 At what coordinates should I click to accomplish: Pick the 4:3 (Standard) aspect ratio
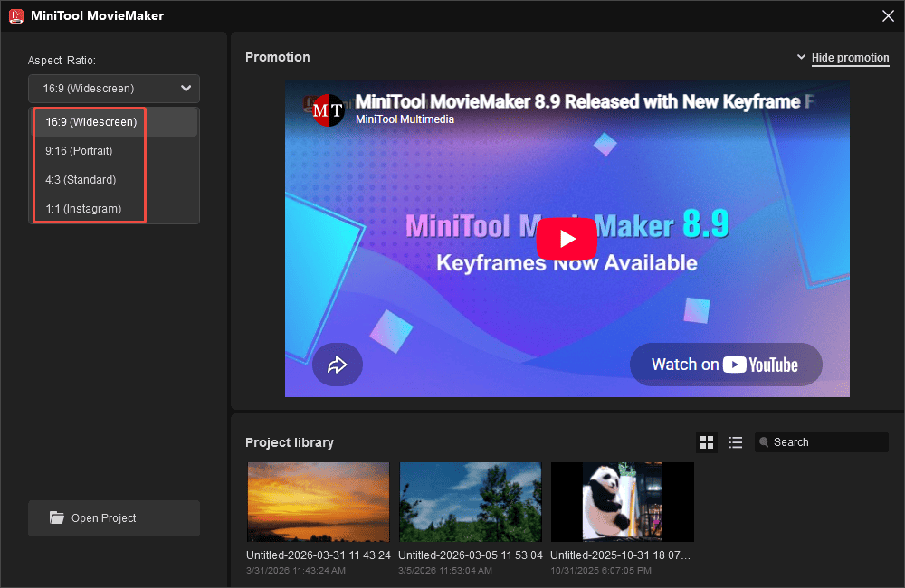coord(114,179)
